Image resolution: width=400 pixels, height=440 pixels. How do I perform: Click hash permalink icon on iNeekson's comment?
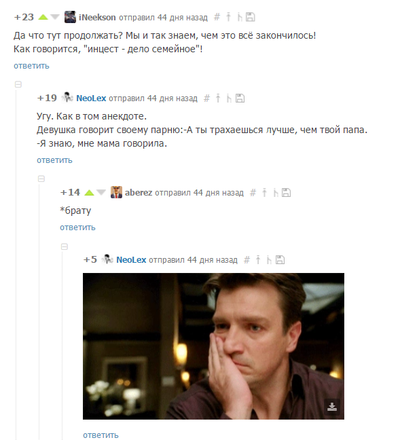[217, 17]
